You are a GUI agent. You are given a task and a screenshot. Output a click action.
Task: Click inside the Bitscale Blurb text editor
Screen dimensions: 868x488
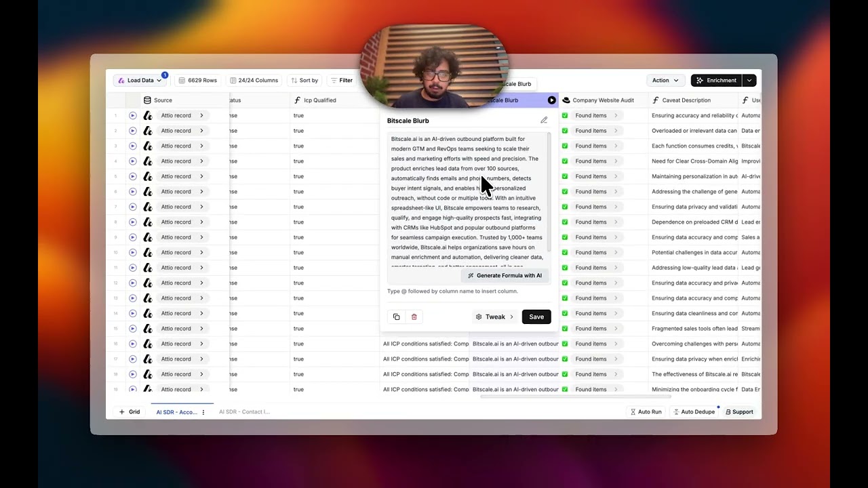(x=468, y=202)
